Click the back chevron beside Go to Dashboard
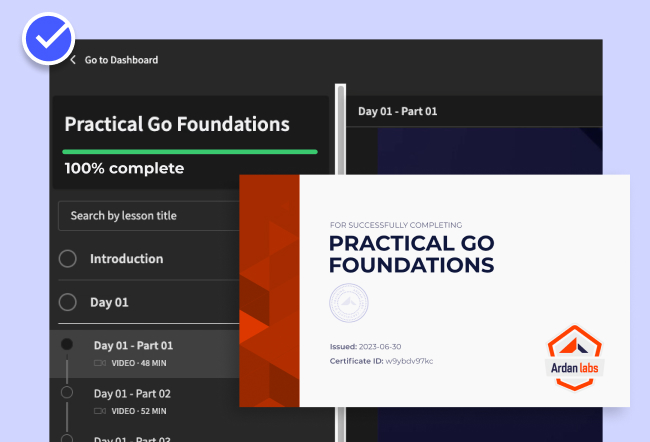 point(73,60)
